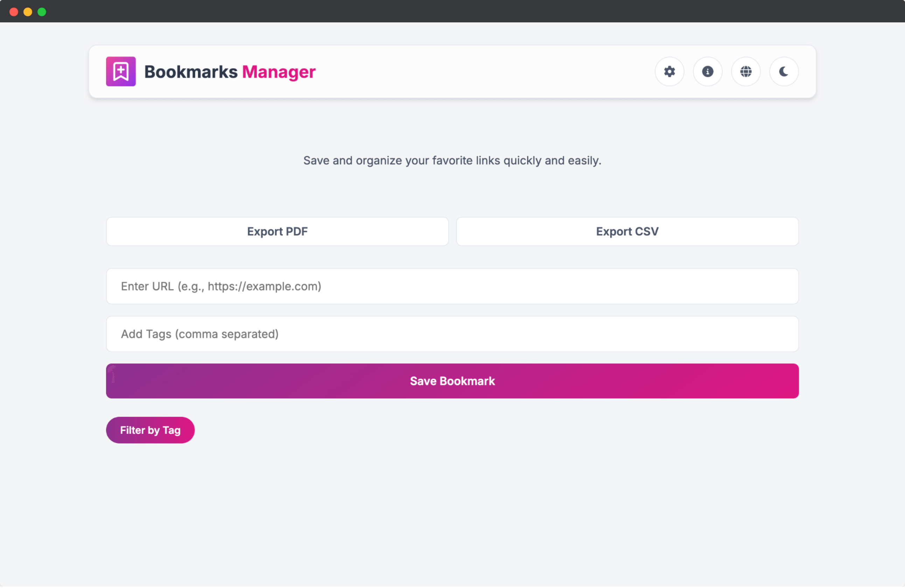Toggle the theme using the crescent moon button

point(784,71)
